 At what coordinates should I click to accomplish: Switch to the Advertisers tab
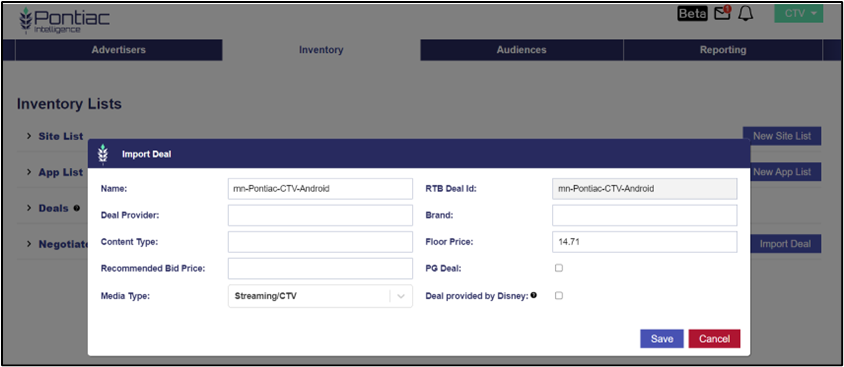(118, 50)
